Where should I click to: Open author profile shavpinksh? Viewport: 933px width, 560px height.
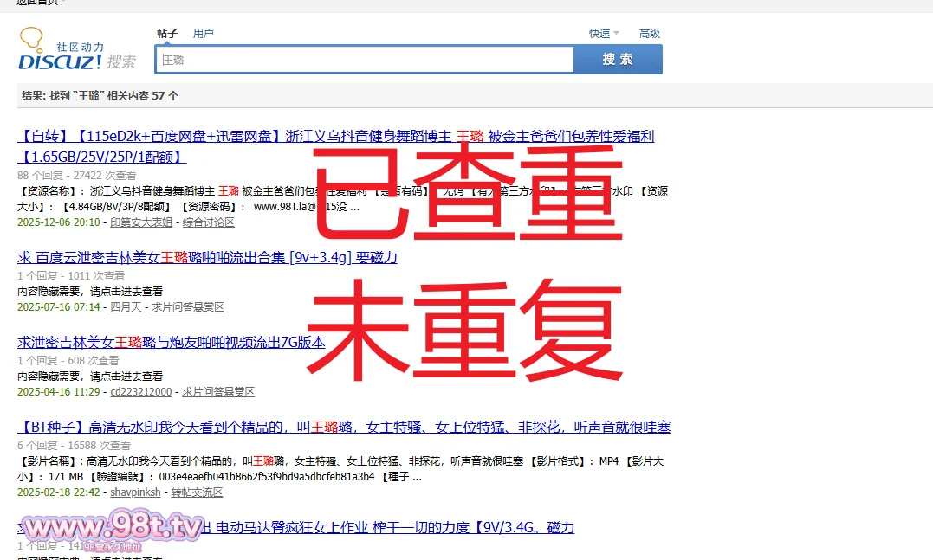pos(135,492)
